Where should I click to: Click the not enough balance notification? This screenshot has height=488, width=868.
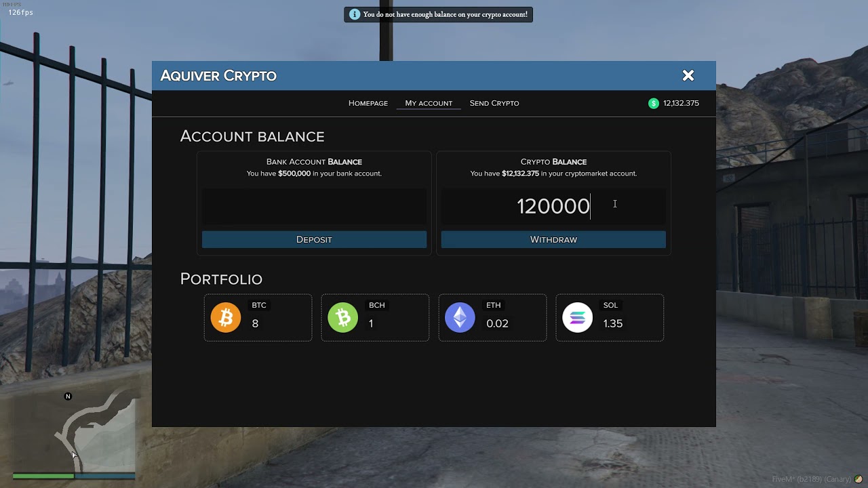(438, 14)
